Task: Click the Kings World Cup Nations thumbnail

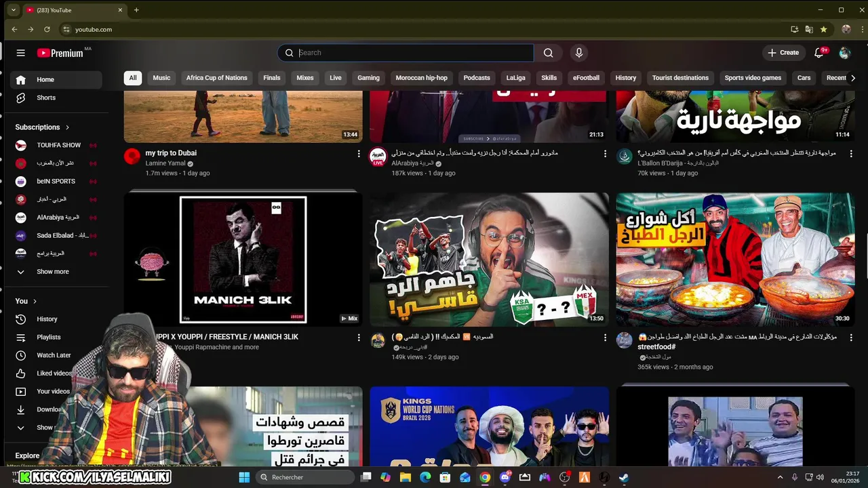Action: click(489, 426)
